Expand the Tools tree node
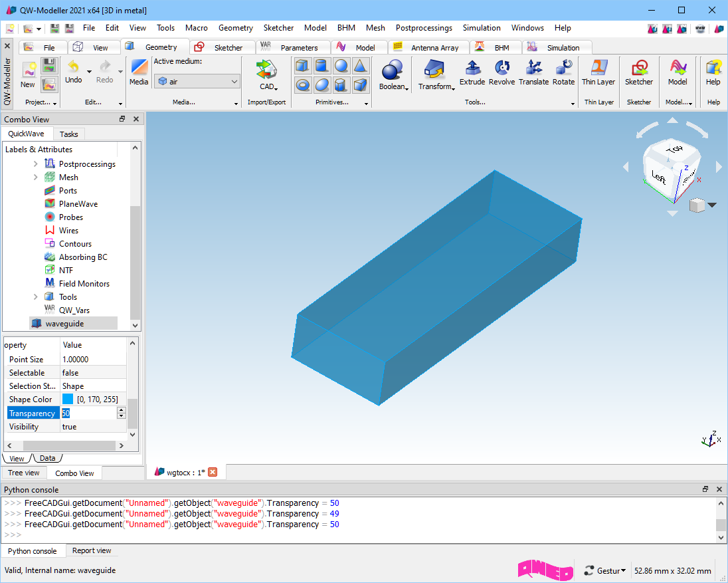The image size is (728, 583). tap(35, 297)
